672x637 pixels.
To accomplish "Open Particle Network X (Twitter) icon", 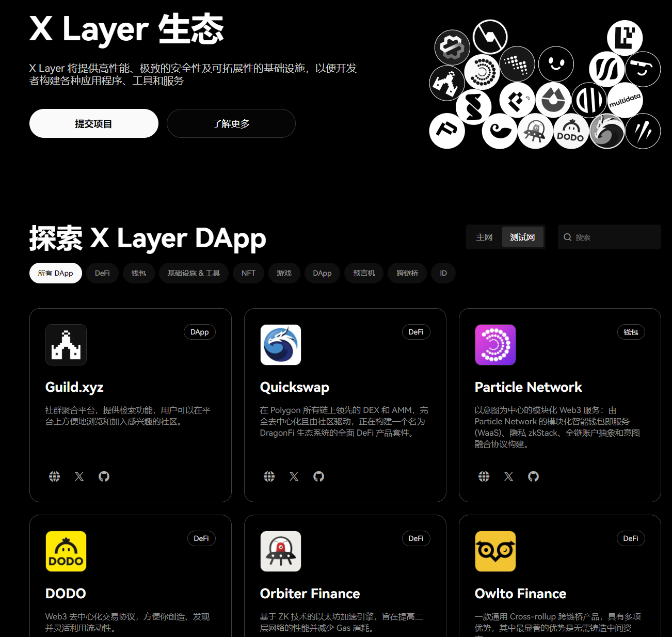I will tap(508, 476).
